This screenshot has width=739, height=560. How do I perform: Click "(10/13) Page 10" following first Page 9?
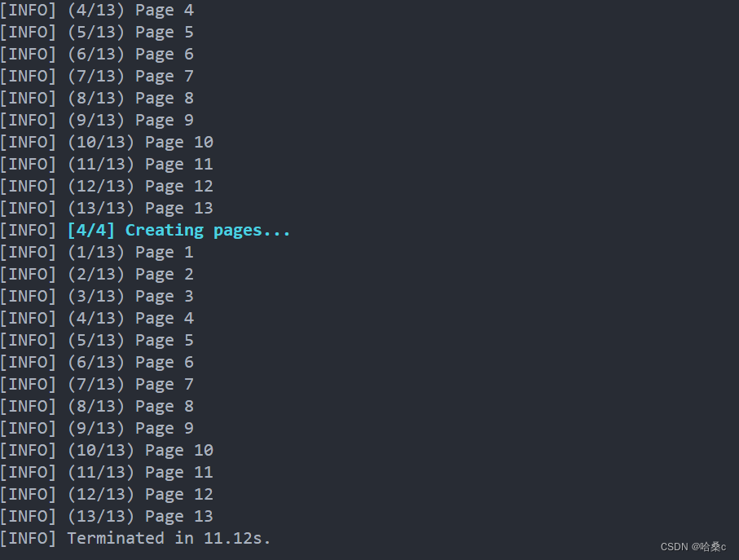point(140,143)
